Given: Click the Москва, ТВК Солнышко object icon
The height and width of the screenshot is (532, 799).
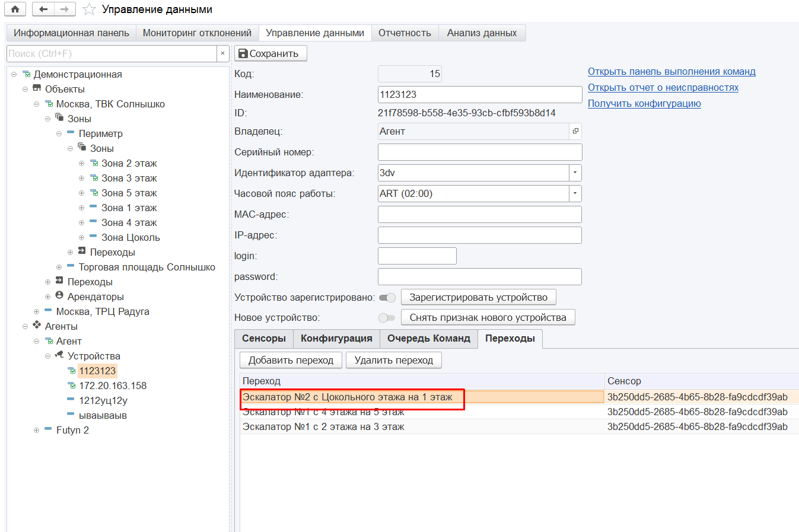Looking at the screenshot, I should [x=49, y=104].
